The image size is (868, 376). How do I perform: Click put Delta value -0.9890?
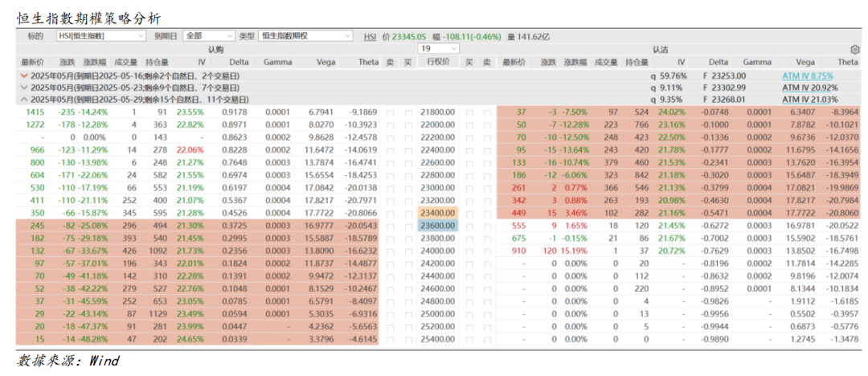714,339
